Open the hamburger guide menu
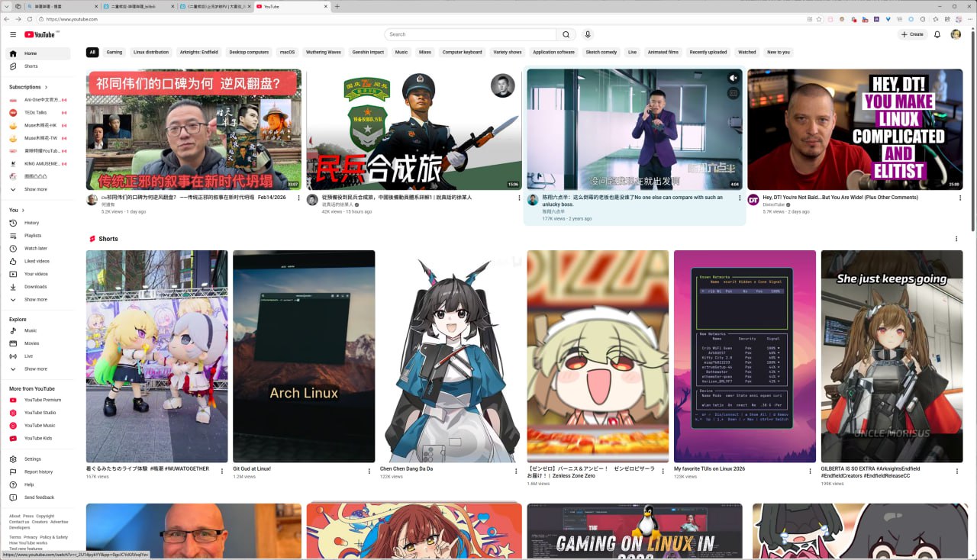Screen dimensions: 977x560 click(x=13, y=34)
